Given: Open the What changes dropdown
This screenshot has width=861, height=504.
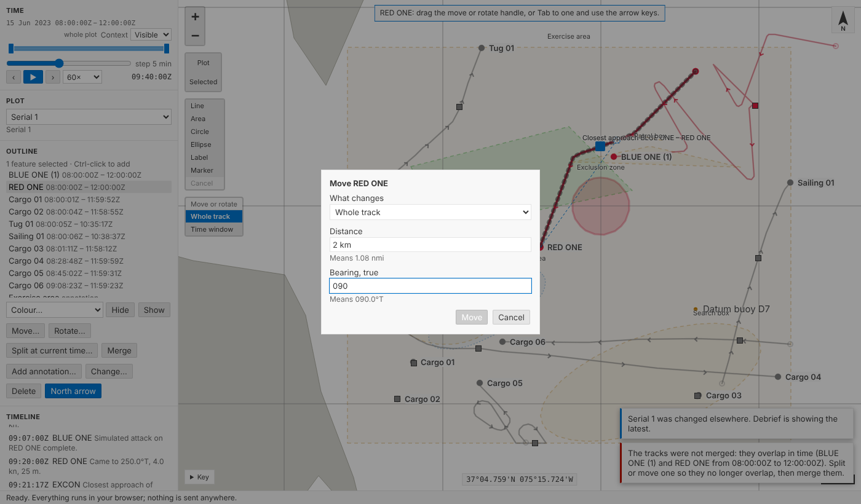Looking at the screenshot, I should (x=430, y=212).
